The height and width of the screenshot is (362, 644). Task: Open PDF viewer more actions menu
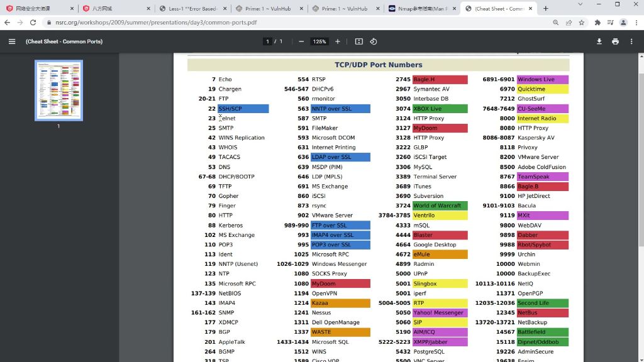point(631,41)
